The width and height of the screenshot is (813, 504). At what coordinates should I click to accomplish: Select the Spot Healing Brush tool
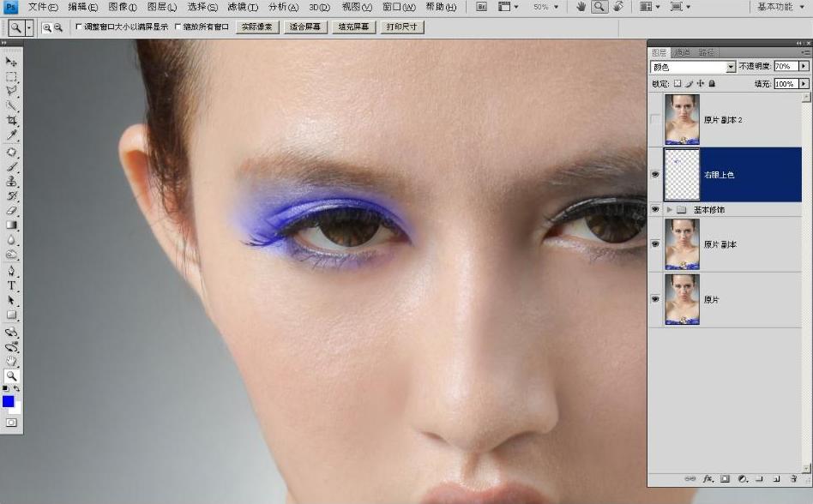click(x=11, y=153)
